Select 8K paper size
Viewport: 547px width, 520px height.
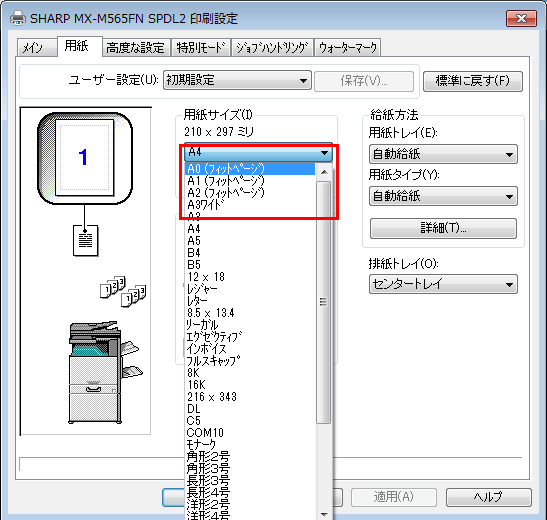coord(250,373)
